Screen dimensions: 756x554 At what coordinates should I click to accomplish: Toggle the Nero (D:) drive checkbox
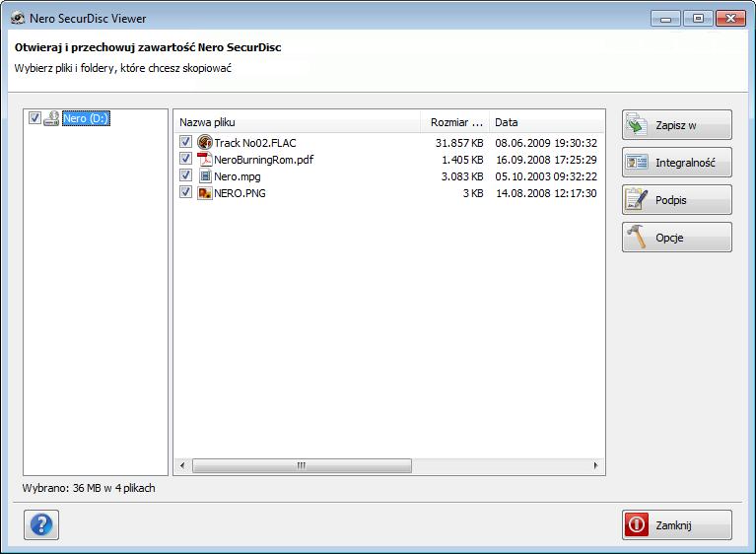pos(34,117)
